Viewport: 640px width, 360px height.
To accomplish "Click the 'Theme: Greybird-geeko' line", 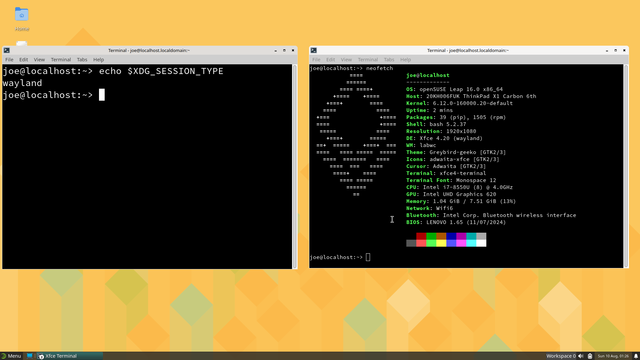I will pyautogui.click(x=456, y=152).
